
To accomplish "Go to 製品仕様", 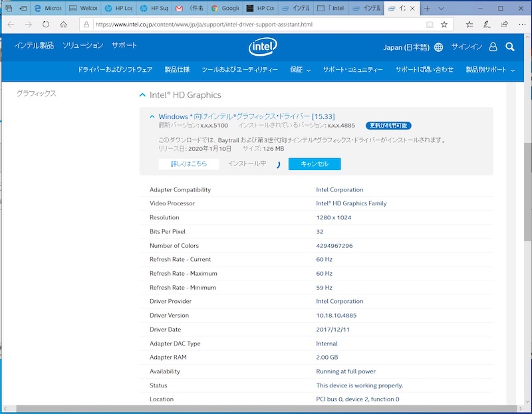I will (x=177, y=70).
